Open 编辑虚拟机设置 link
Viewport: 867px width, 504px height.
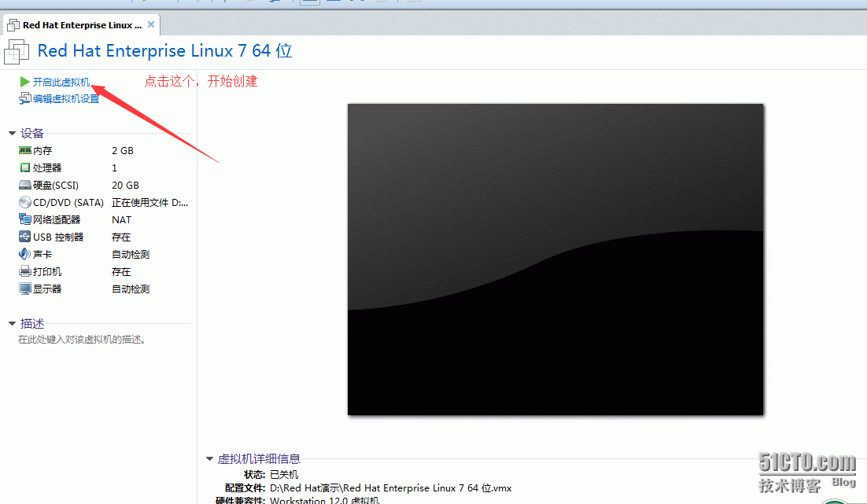coord(66,99)
